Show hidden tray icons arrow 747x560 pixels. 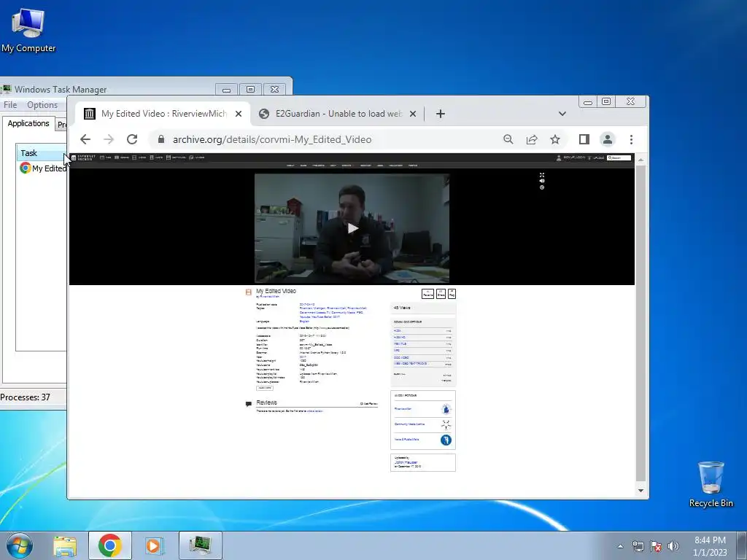[620, 546]
